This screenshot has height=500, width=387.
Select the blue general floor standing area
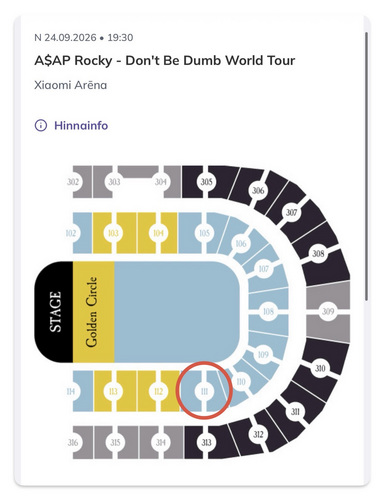[177, 312]
